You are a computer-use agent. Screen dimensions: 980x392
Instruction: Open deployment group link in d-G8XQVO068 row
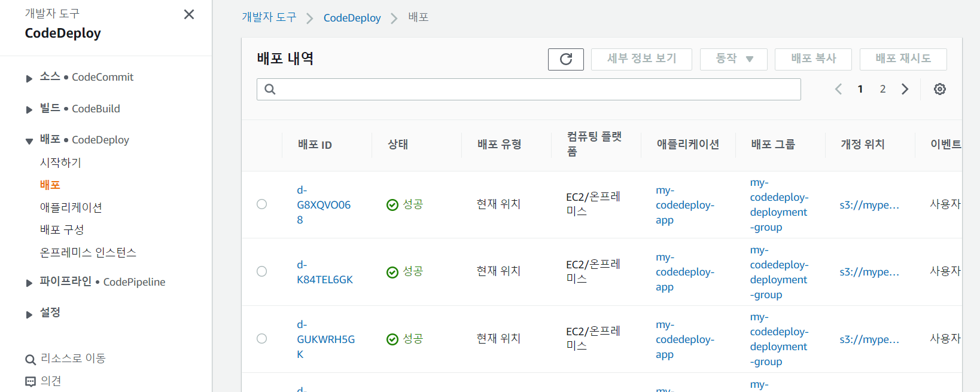pos(779,205)
